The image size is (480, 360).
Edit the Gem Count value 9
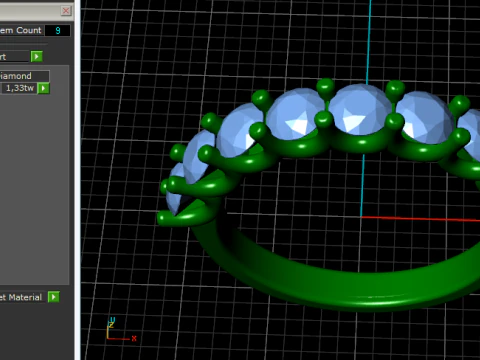click(x=58, y=30)
